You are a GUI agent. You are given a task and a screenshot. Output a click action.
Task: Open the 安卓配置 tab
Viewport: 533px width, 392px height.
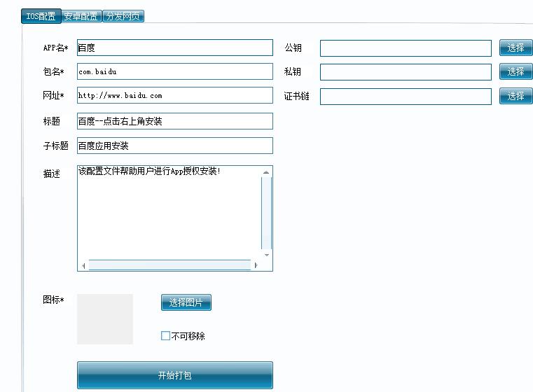tap(81, 16)
